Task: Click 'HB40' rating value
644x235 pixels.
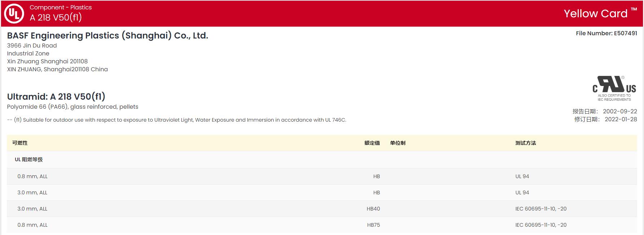Action: (x=373, y=209)
